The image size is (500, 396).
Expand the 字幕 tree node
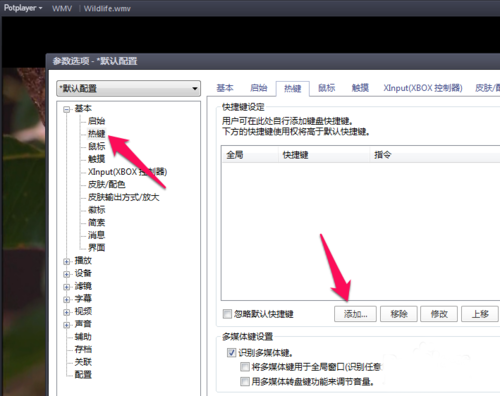[x=67, y=299]
